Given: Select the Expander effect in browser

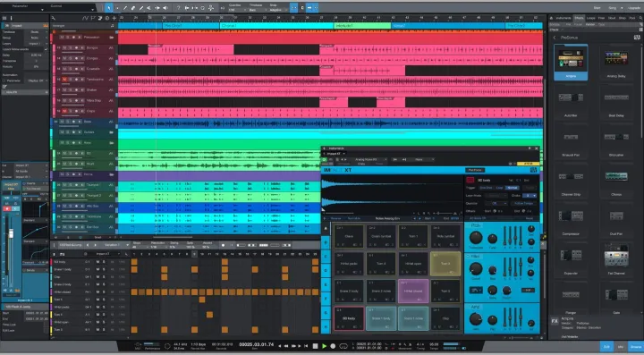Looking at the screenshot, I should coord(571,259).
